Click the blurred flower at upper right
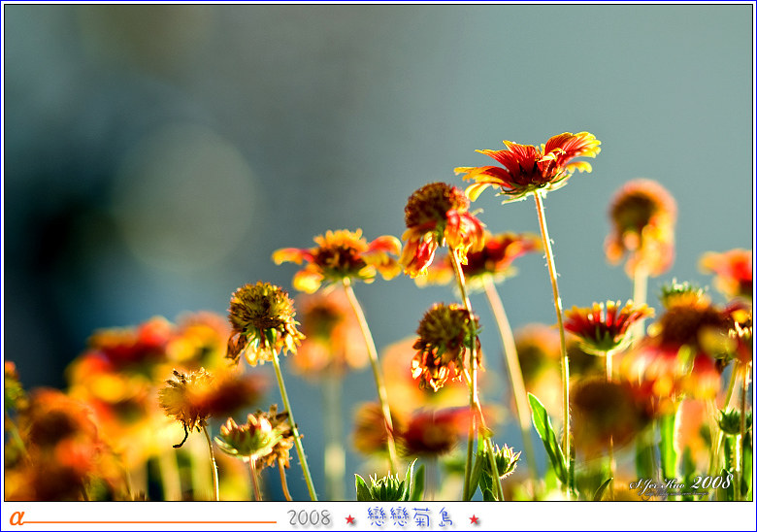Screen dimensions: 757x532 click(641, 223)
